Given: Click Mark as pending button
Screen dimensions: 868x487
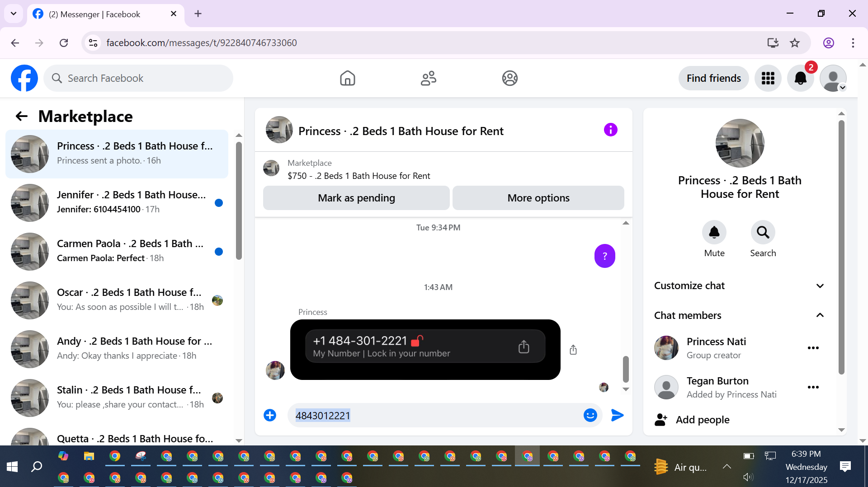Looking at the screenshot, I should pos(356,198).
